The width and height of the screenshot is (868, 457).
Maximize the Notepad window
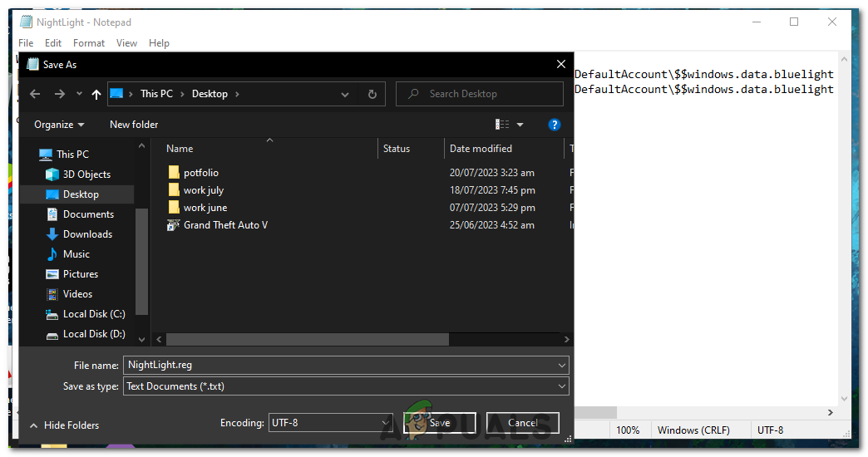tap(794, 22)
